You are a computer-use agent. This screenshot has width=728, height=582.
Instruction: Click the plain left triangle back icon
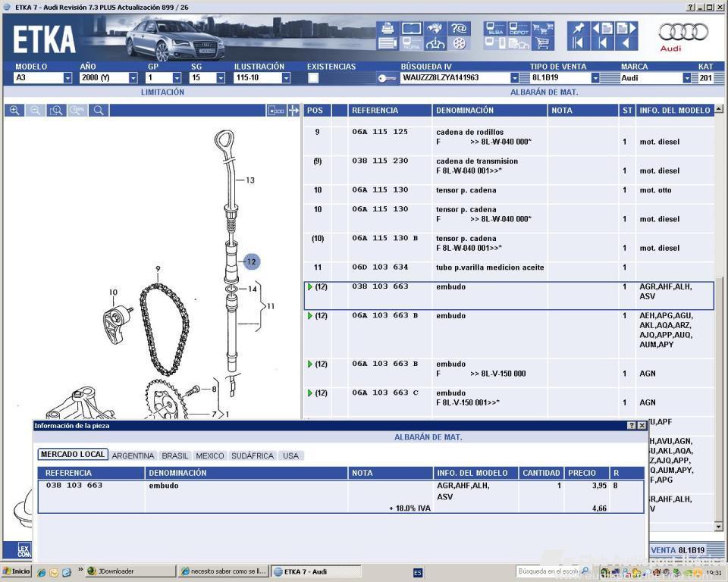(x=626, y=44)
